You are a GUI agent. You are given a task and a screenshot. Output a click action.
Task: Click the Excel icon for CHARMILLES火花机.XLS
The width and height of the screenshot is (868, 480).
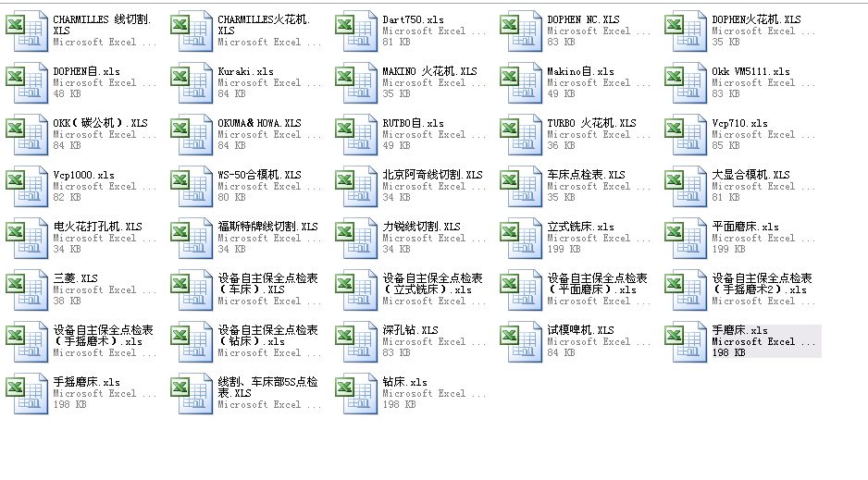(192, 31)
